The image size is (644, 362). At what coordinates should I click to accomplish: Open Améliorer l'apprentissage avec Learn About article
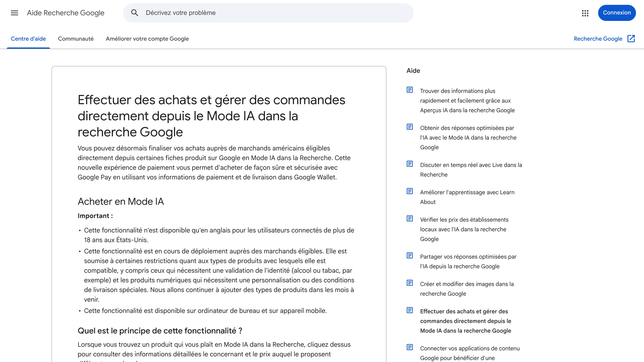click(467, 197)
